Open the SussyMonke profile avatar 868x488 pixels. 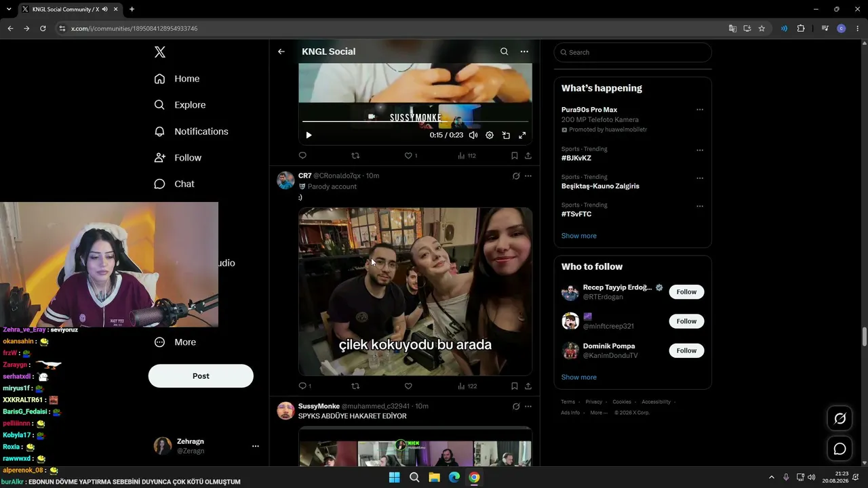click(285, 411)
